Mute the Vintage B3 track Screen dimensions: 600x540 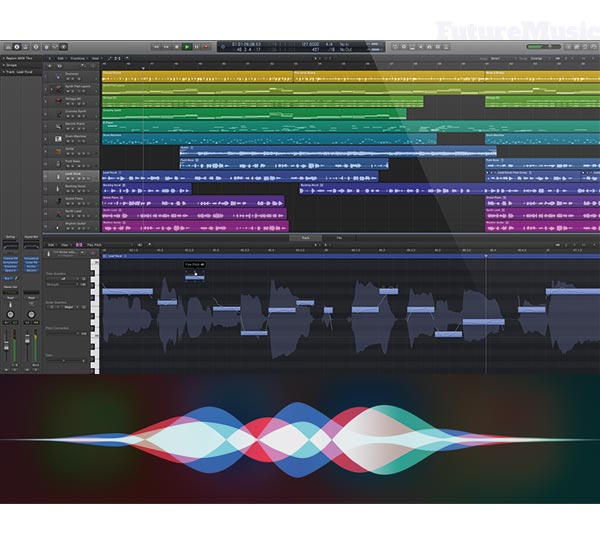(x=68, y=103)
